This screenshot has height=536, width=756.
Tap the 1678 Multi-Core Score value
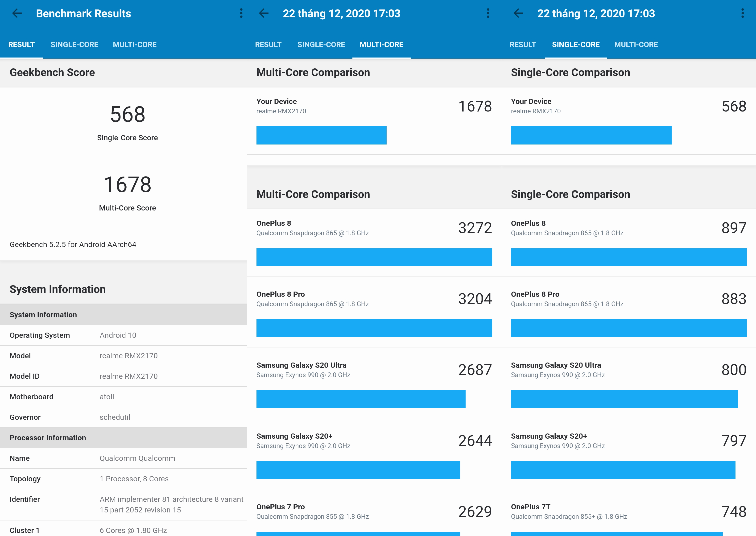[128, 185]
